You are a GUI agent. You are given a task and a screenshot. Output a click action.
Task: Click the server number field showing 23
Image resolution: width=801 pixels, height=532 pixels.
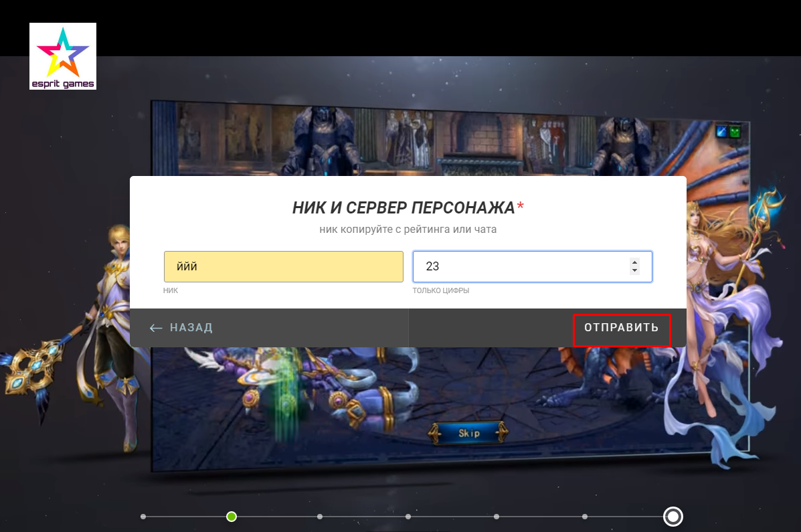coord(532,266)
